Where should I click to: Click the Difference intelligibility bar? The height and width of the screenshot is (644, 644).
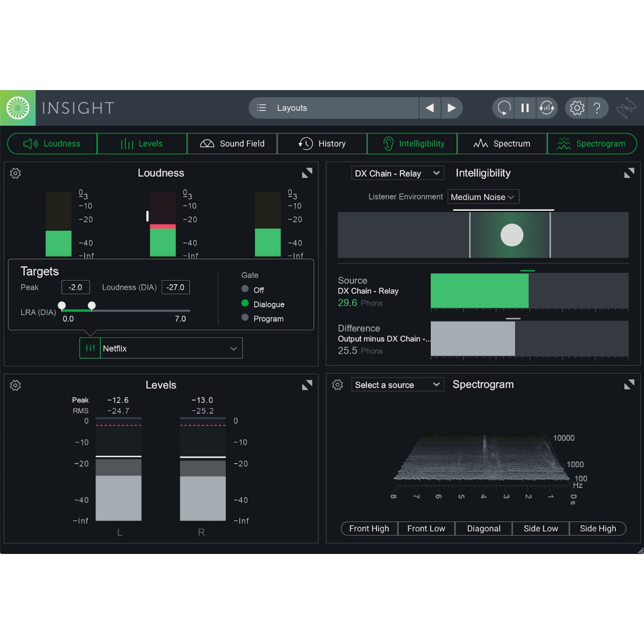[529, 339]
